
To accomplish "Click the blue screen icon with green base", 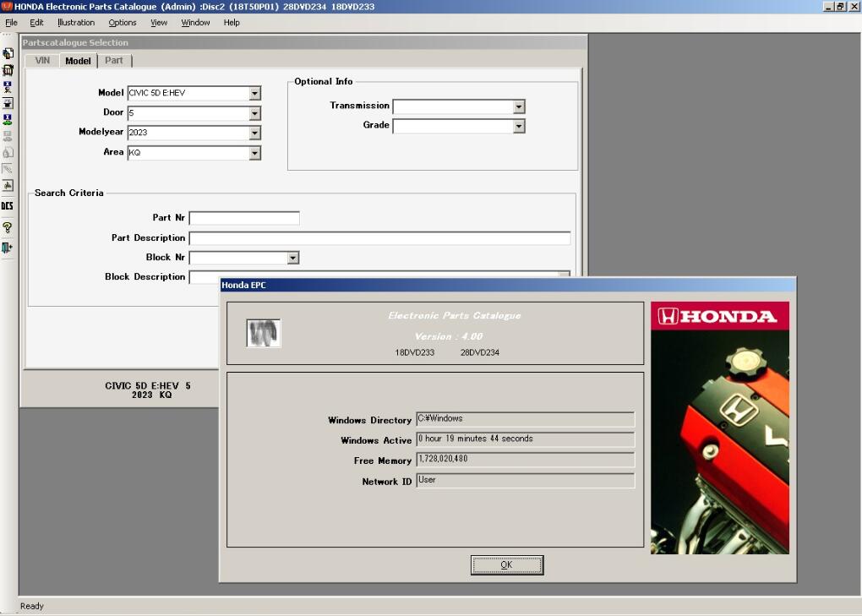I will click(8, 120).
